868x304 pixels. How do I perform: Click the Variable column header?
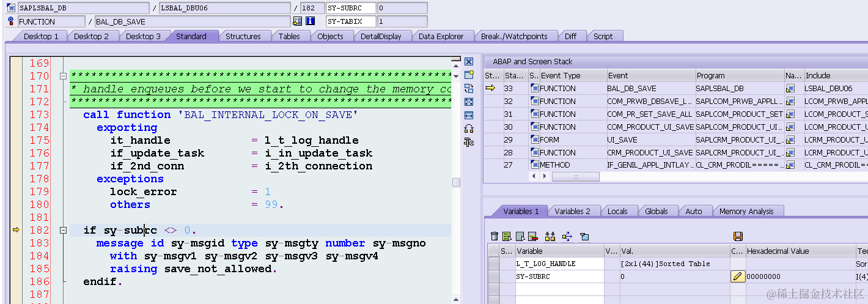(x=559, y=251)
